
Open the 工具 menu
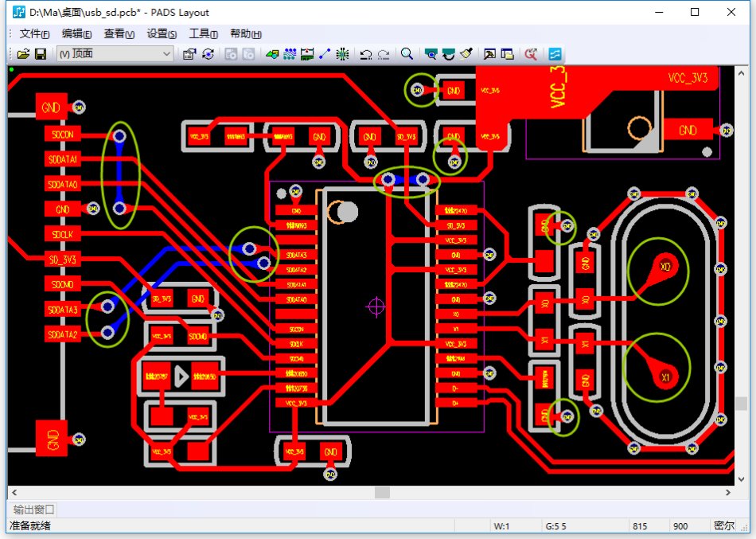click(204, 33)
